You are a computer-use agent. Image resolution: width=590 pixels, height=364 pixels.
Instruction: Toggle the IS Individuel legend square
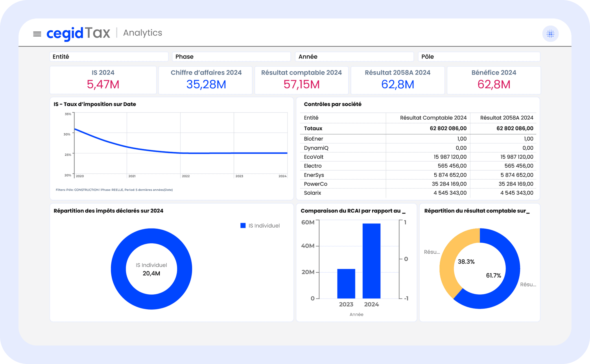[x=243, y=226]
